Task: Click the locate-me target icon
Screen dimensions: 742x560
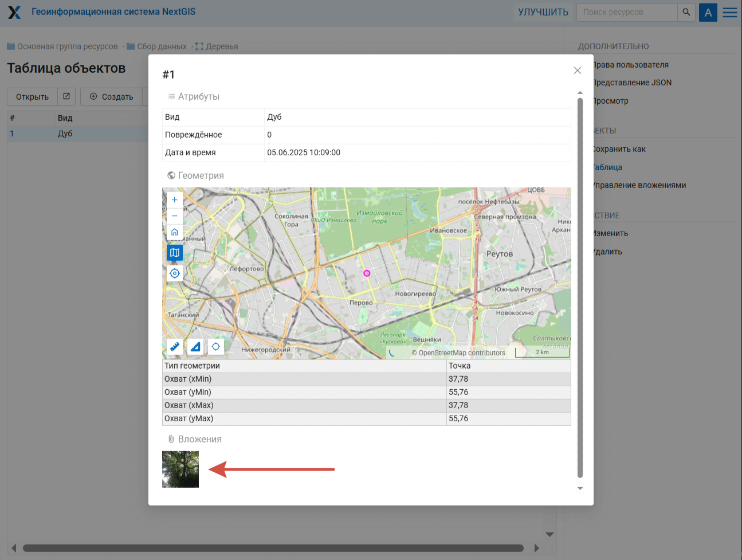Action: pyautogui.click(x=175, y=273)
